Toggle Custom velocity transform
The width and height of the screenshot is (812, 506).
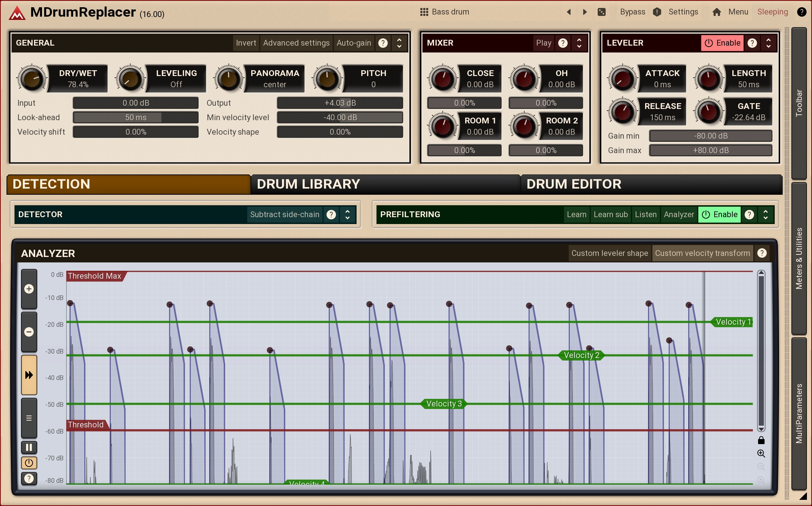[x=702, y=253]
